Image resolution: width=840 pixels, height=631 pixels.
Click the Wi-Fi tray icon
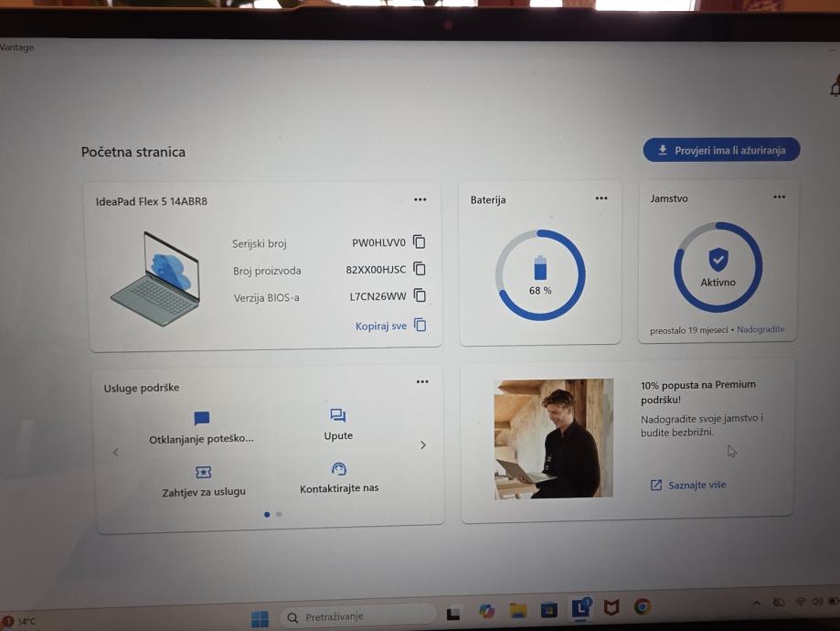[801, 602]
